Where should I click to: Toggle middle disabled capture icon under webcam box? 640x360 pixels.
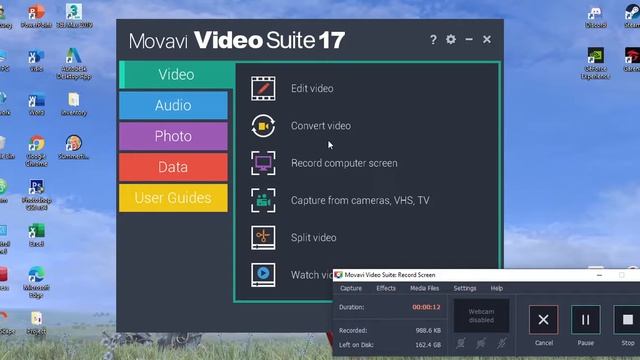[x=481, y=343]
